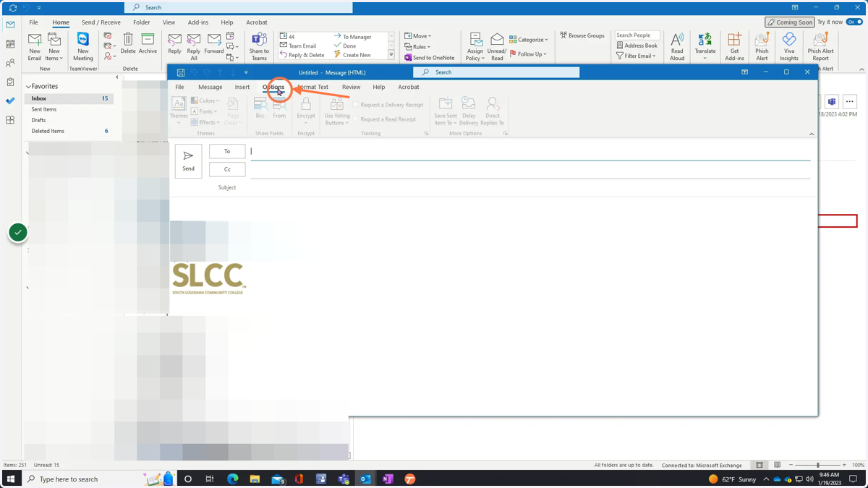
Task: Switch to Review tab in message window
Action: 351,87
